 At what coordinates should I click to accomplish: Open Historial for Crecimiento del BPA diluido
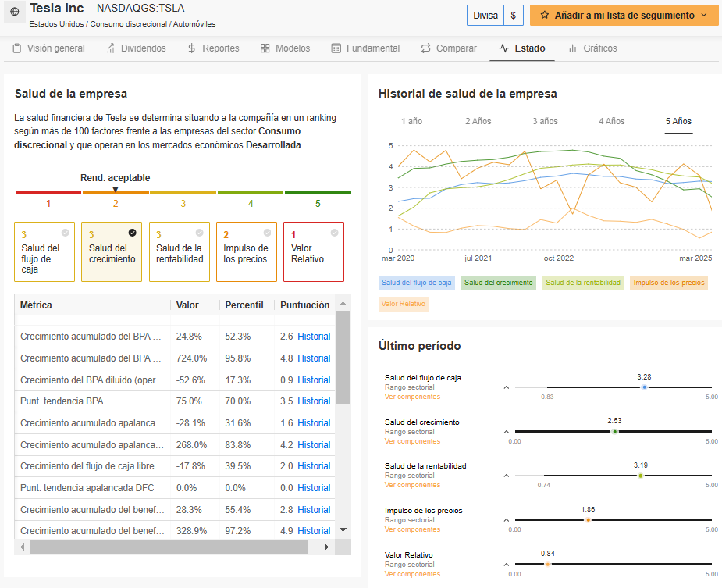tap(314, 380)
